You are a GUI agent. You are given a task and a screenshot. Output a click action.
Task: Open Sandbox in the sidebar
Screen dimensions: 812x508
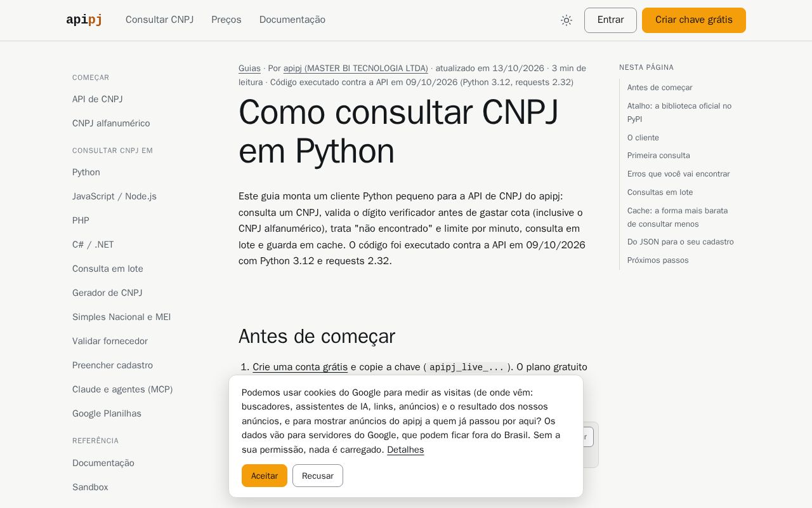coord(90,487)
